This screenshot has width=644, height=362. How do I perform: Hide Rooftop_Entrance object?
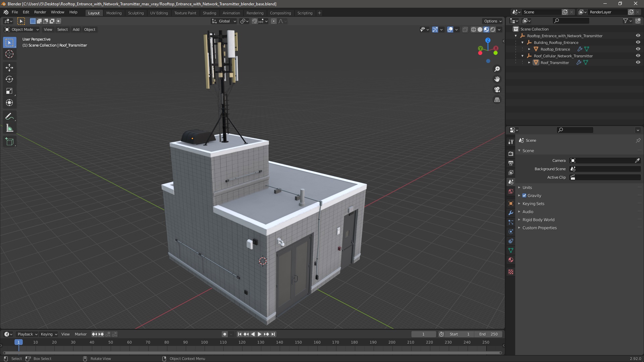638,49
